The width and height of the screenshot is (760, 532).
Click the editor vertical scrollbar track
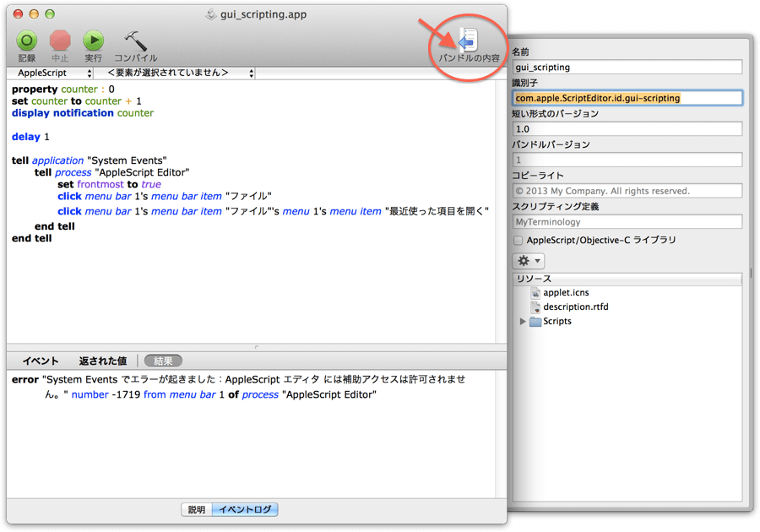click(501, 212)
